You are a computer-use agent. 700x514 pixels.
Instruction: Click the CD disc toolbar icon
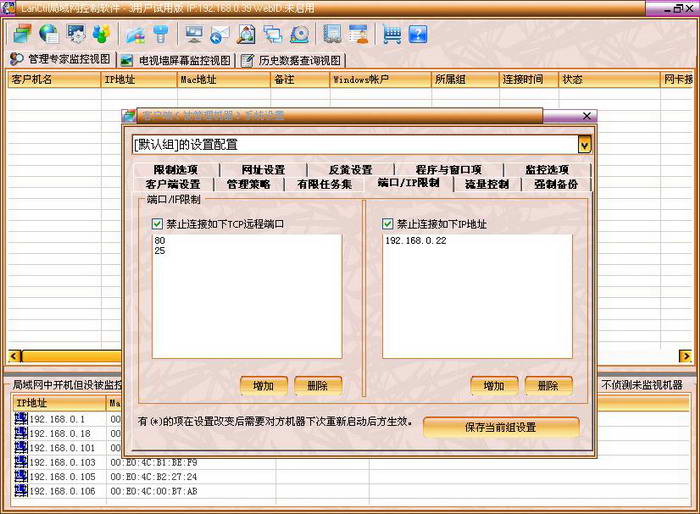click(x=299, y=34)
